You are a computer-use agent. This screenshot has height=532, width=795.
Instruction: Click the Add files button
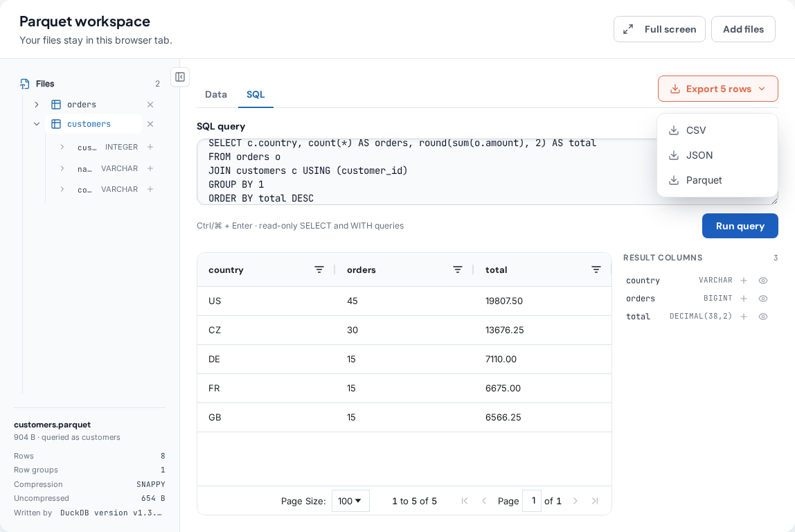pos(743,29)
